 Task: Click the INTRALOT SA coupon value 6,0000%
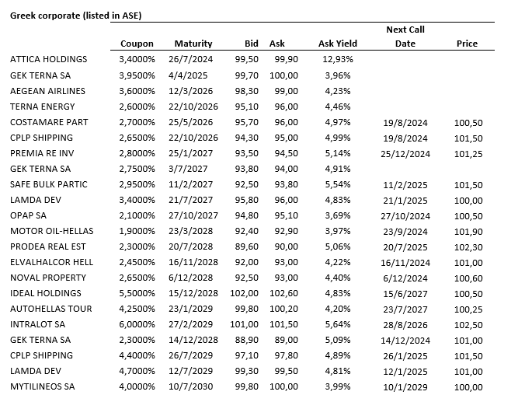pyautogui.click(x=137, y=324)
